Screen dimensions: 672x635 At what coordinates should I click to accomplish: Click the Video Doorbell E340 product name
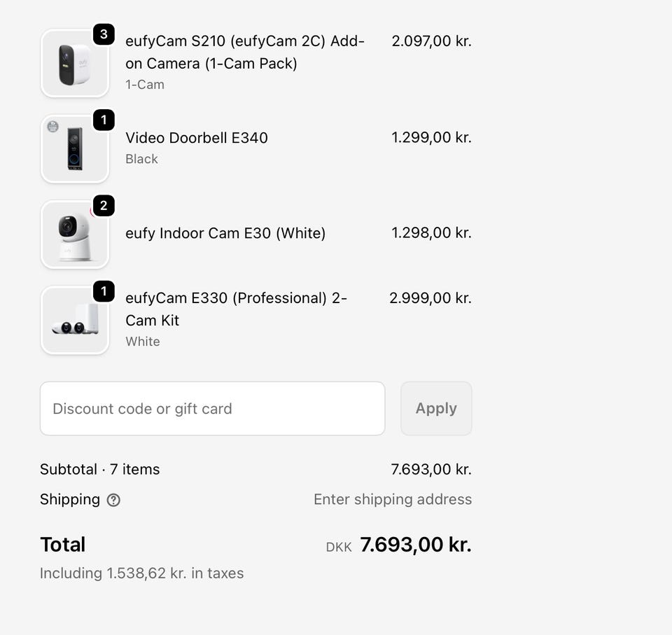point(197,138)
